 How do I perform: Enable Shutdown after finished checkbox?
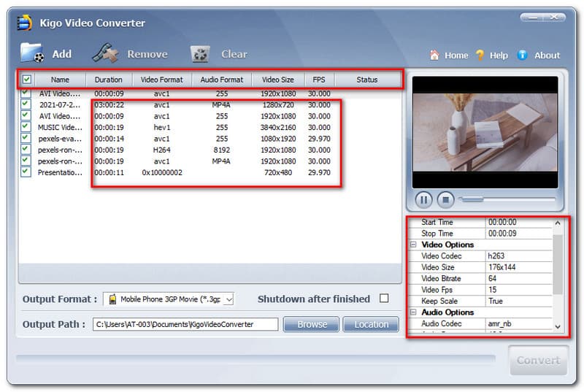point(384,299)
